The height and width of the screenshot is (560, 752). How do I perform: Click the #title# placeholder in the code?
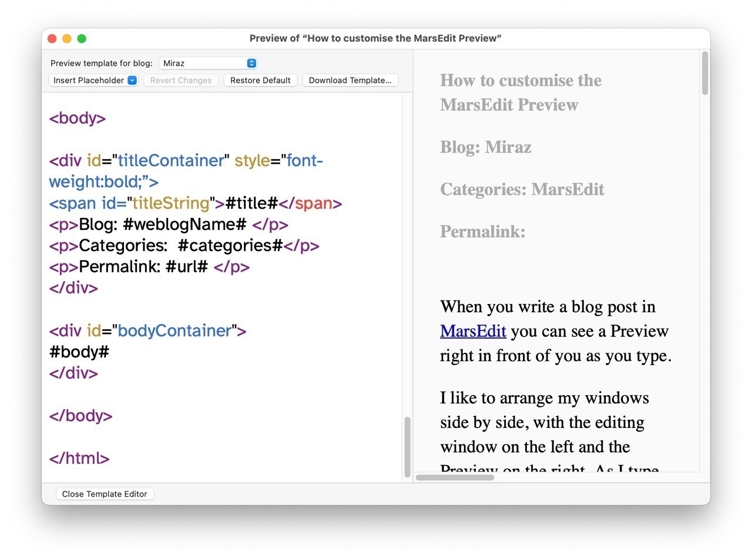pyautogui.click(x=251, y=203)
